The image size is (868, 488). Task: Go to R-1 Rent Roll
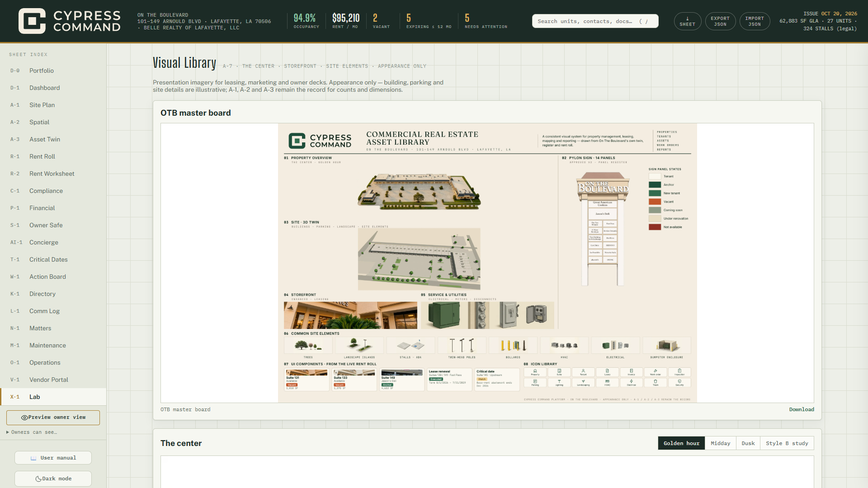(53, 156)
